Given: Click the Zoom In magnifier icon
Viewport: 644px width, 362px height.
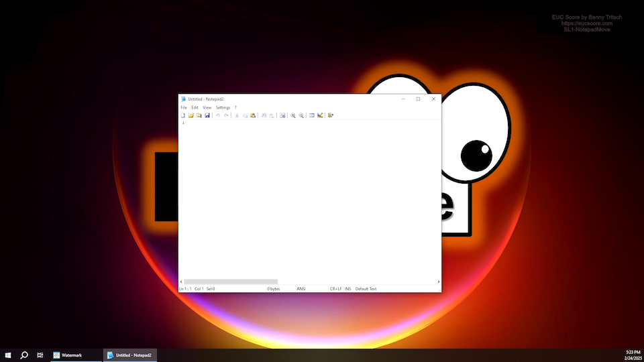Looking at the screenshot, I should [293, 115].
